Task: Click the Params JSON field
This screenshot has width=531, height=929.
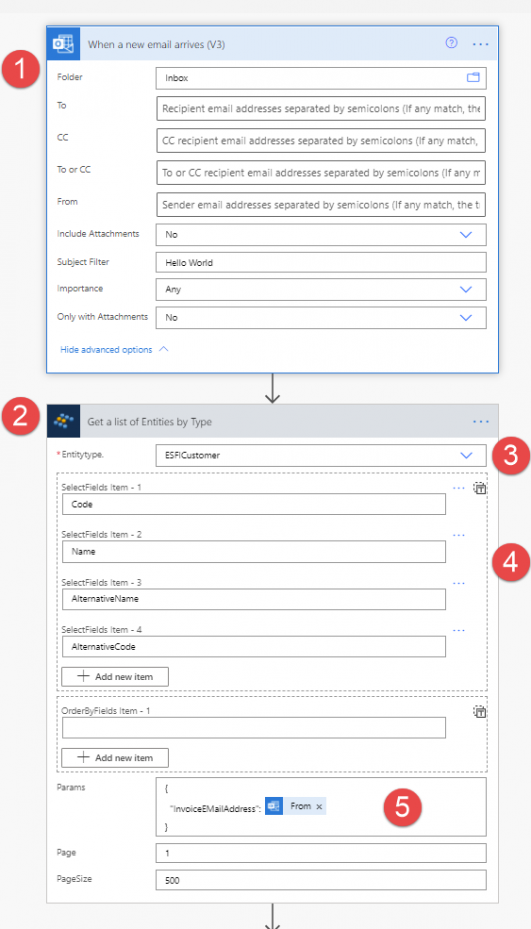Action: 321,807
